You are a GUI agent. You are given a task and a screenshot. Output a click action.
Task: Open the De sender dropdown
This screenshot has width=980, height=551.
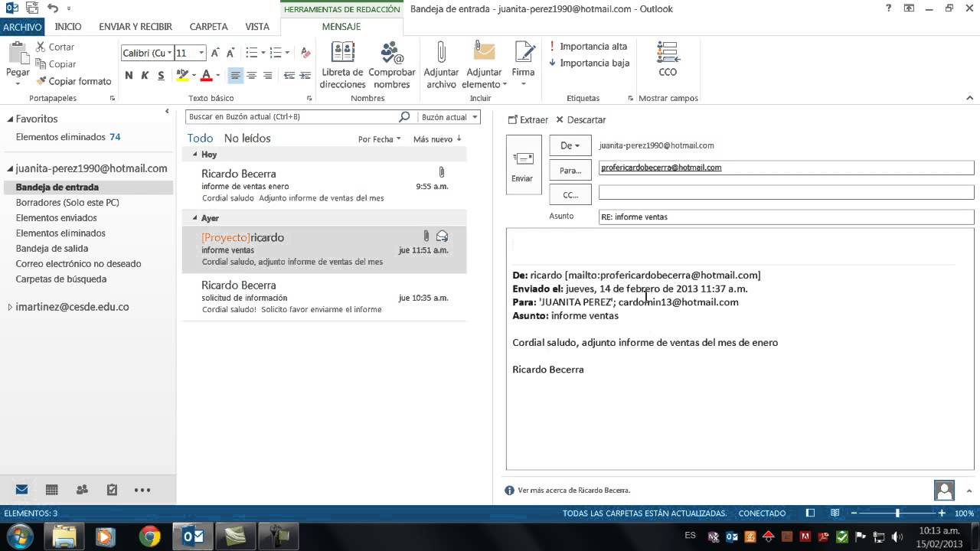570,145
